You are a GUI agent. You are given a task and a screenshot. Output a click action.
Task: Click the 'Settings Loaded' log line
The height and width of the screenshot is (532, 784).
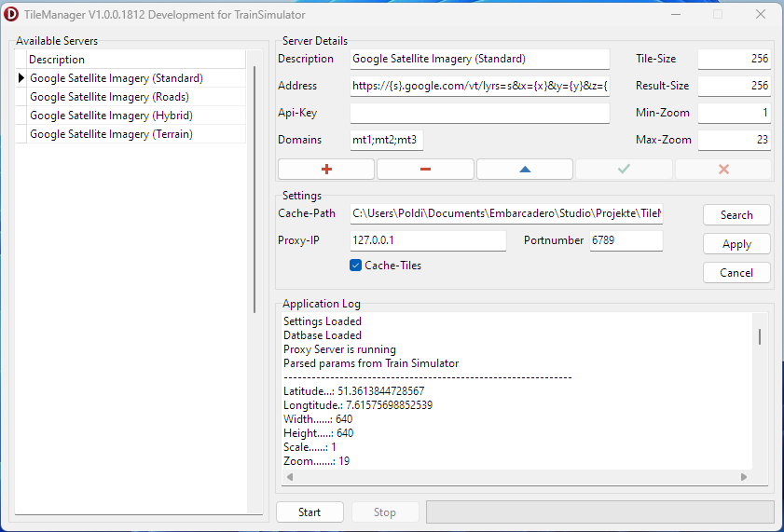coord(322,321)
